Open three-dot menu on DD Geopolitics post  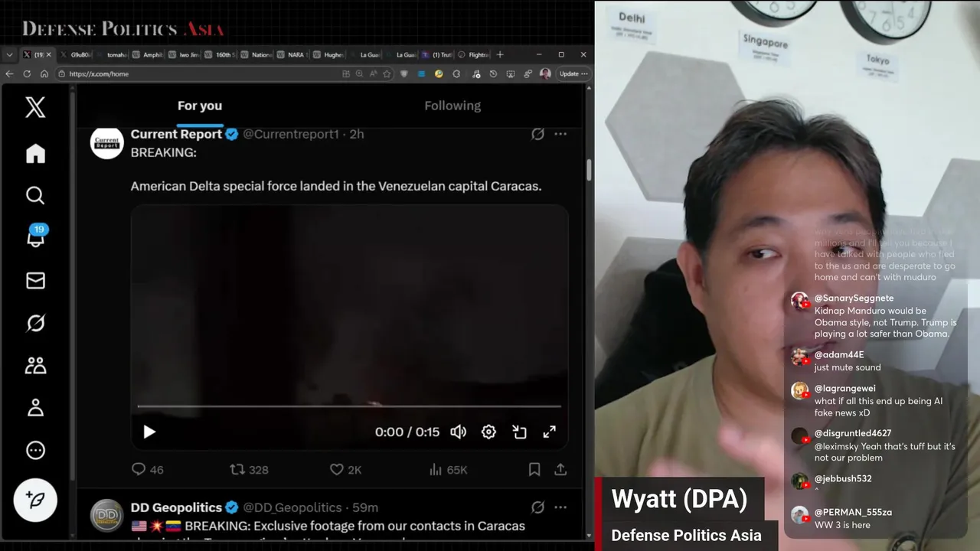[560, 507]
